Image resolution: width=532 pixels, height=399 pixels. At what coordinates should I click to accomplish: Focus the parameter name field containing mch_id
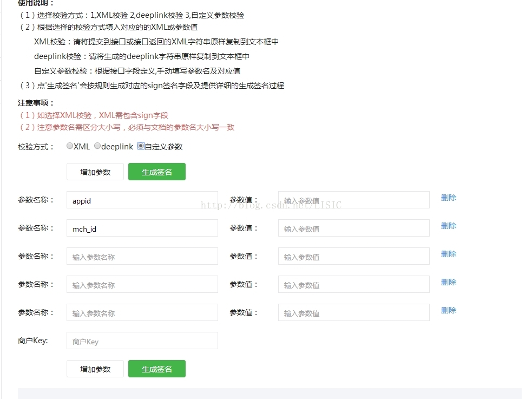tap(142, 228)
